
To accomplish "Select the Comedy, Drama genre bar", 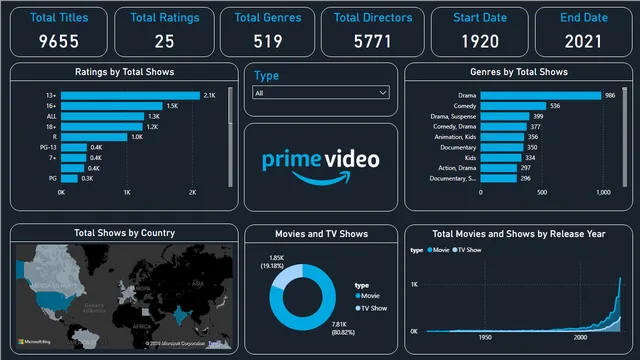I will [503, 127].
